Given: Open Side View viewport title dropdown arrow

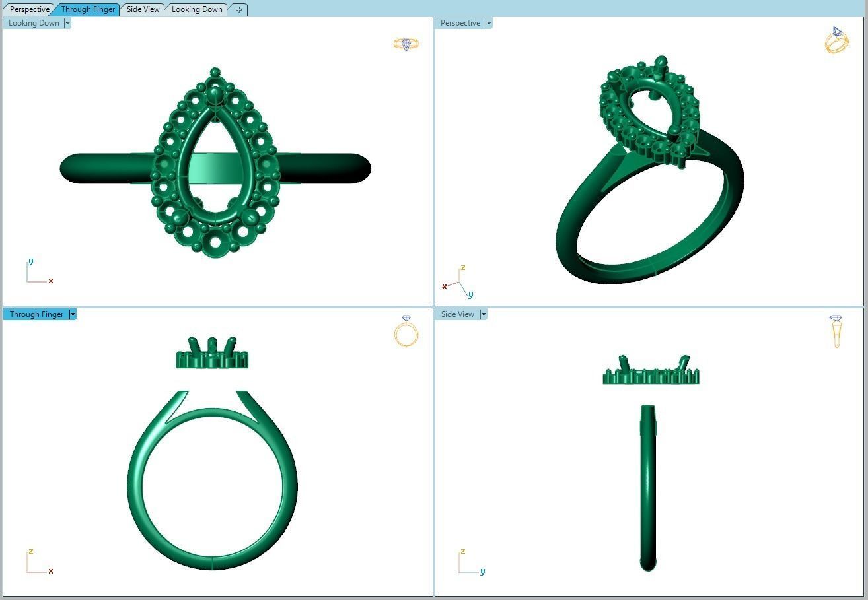Looking at the screenshot, I should [484, 314].
